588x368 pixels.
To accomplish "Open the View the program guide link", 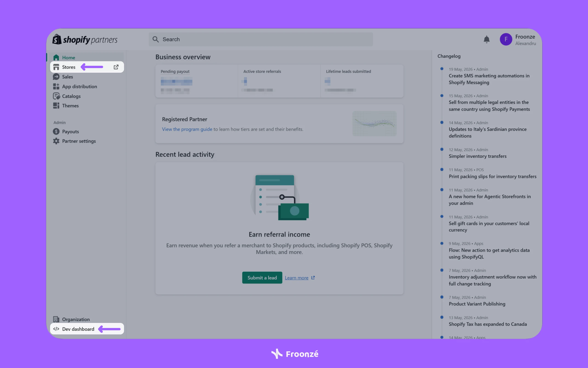I will (187, 129).
